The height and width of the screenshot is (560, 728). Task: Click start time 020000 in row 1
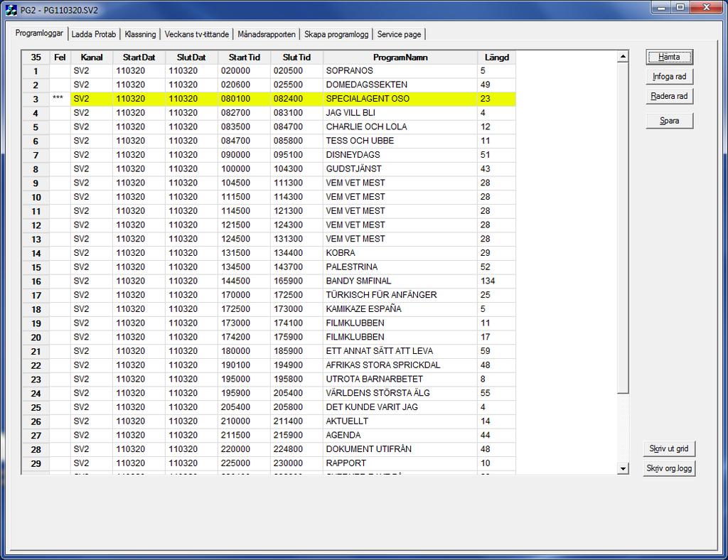tap(245, 71)
